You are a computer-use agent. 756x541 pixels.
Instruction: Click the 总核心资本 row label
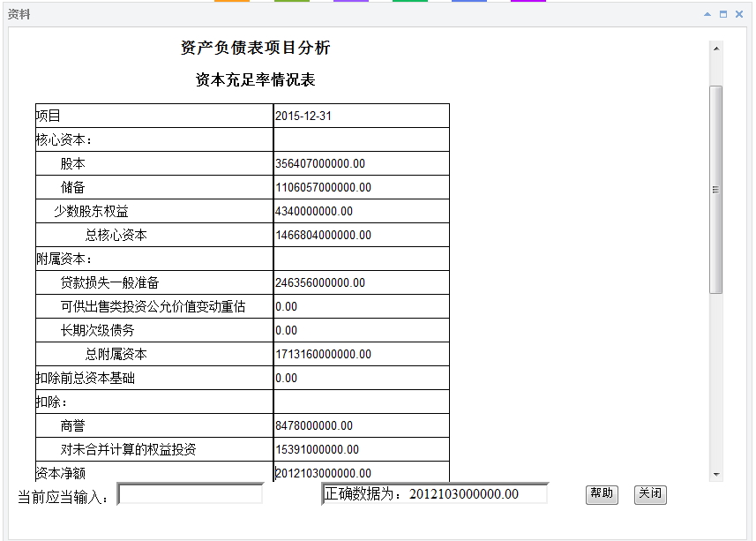click(x=116, y=235)
